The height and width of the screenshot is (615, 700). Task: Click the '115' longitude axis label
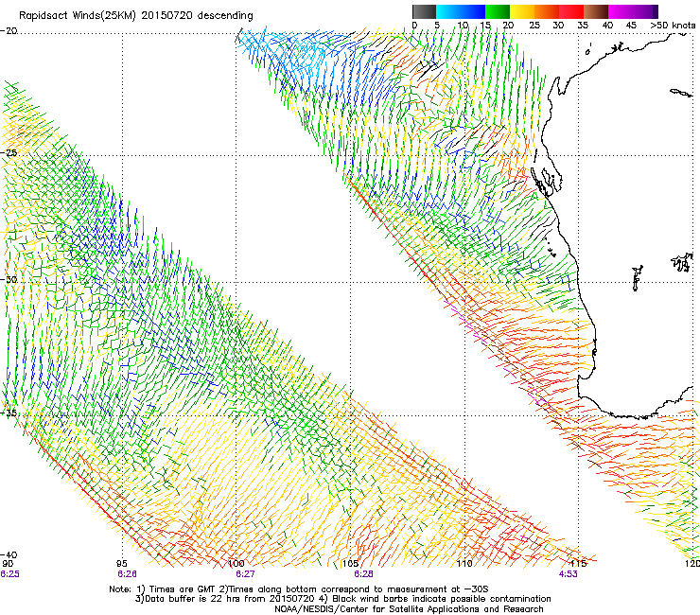point(579,564)
